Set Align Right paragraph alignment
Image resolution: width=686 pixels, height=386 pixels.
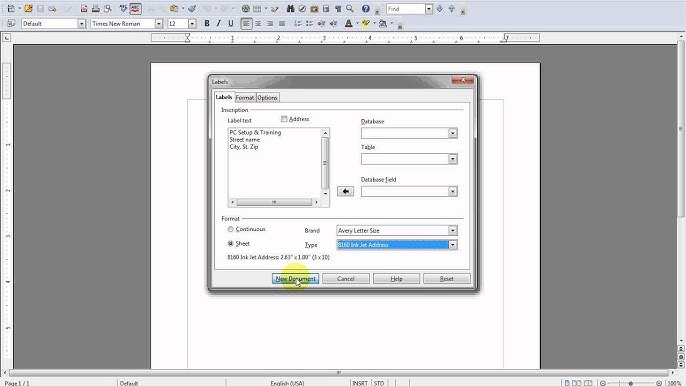pyautogui.click(x=270, y=23)
